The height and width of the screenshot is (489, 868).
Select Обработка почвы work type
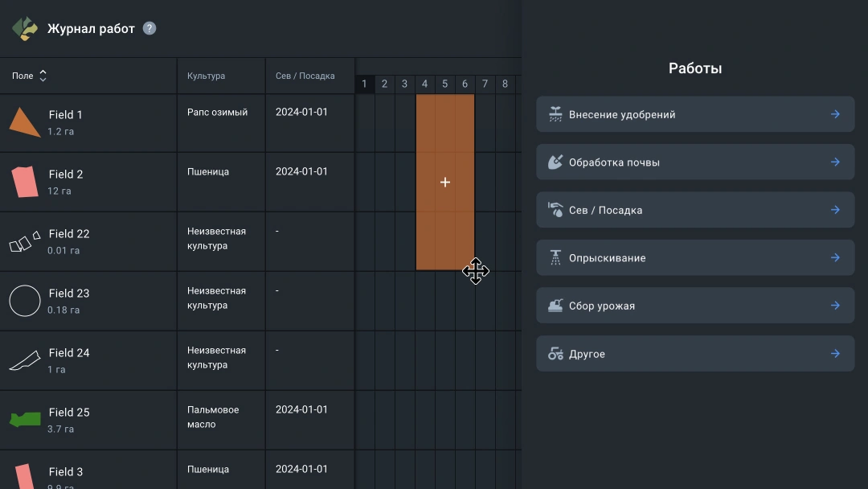click(614, 162)
